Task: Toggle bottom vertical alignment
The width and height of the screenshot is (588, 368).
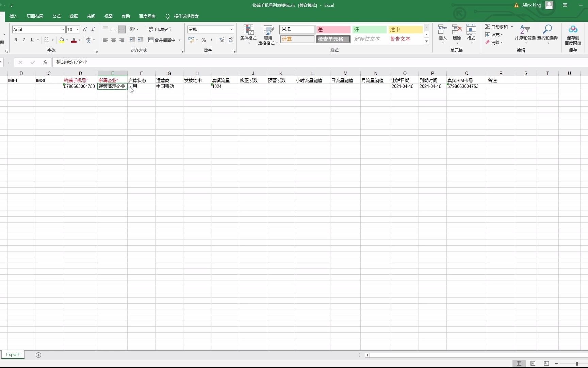Action: [x=122, y=30]
